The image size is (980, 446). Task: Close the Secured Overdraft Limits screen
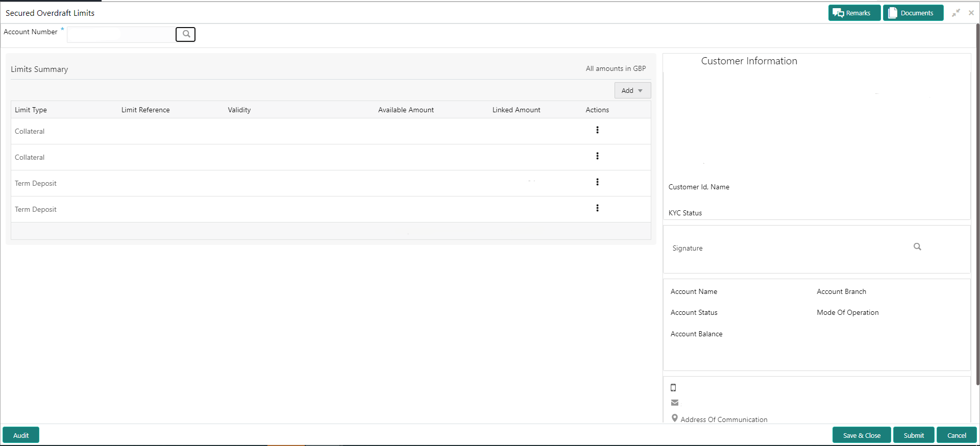pyautogui.click(x=971, y=13)
